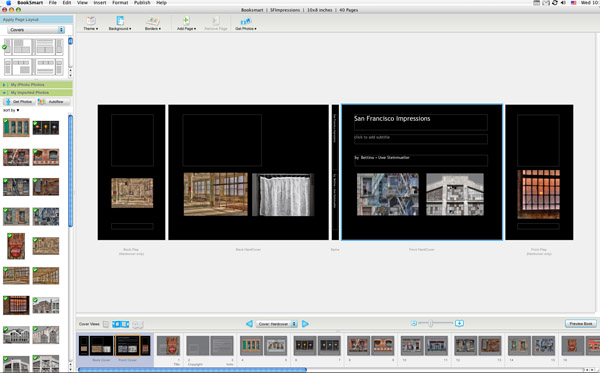Select the first cover layout with checkmark
Screen dimensions: 600x373
[17, 47]
